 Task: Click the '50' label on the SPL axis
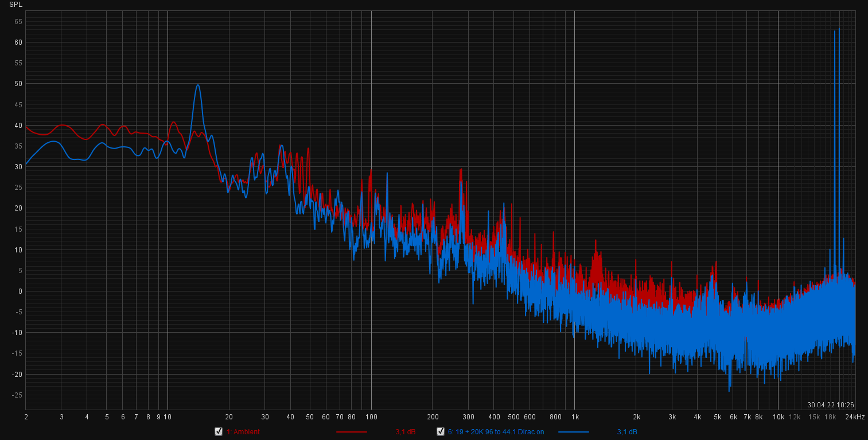(18, 84)
